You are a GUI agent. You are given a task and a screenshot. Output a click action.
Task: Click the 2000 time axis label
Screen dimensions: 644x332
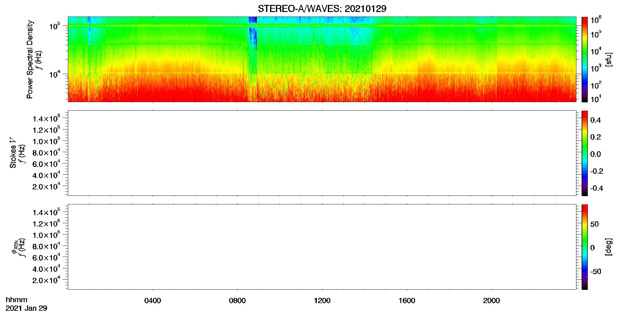click(491, 301)
